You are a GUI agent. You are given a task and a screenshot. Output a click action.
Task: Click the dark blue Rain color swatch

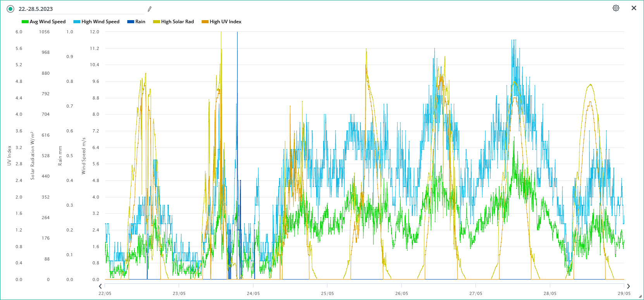pyautogui.click(x=131, y=22)
